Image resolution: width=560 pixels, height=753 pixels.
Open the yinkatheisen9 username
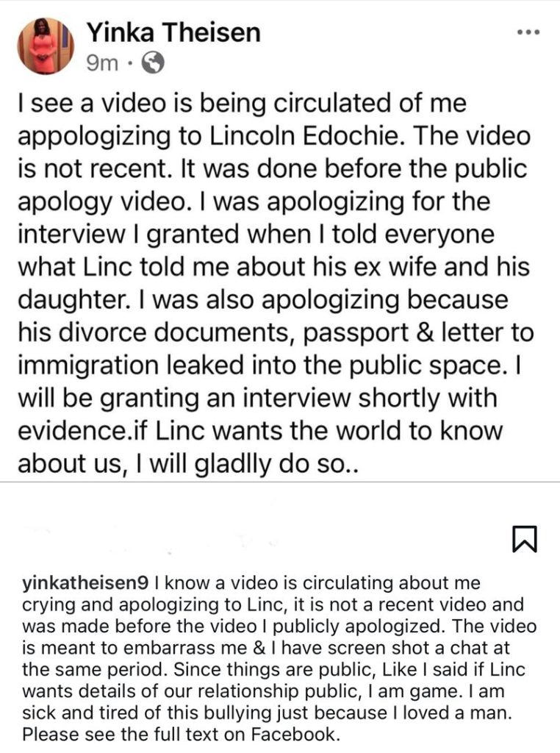point(85,583)
